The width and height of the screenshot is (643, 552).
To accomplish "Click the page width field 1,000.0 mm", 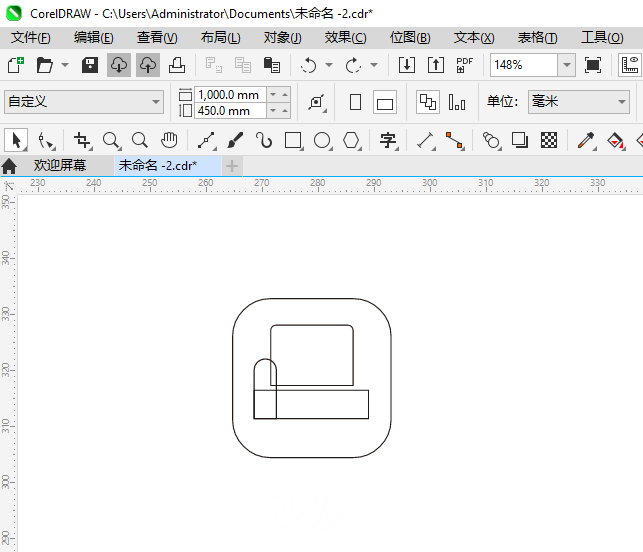I will pos(230,95).
